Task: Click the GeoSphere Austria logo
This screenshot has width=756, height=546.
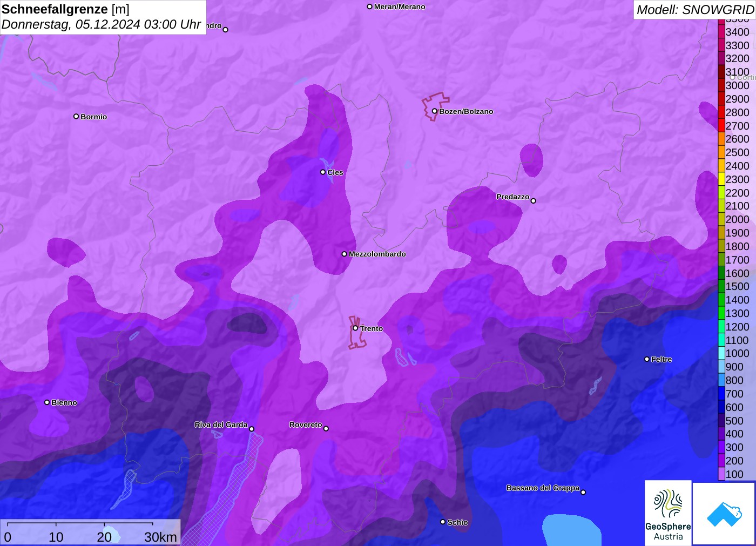Action: pyautogui.click(x=668, y=513)
